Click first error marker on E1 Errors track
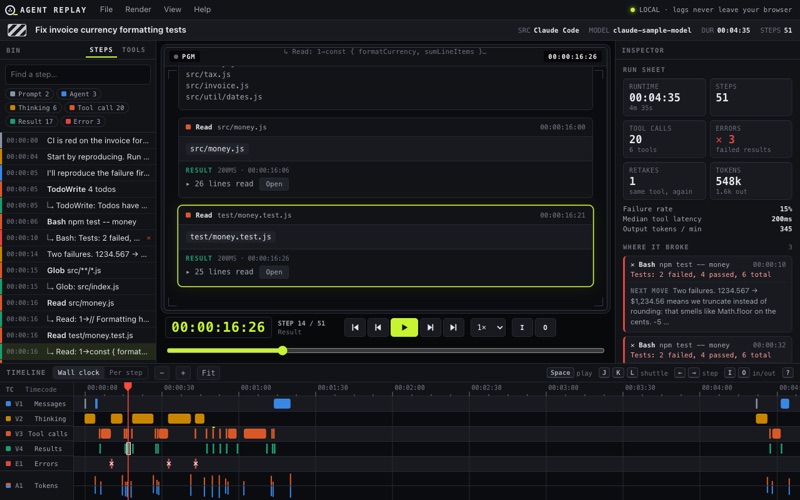 [111, 464]
